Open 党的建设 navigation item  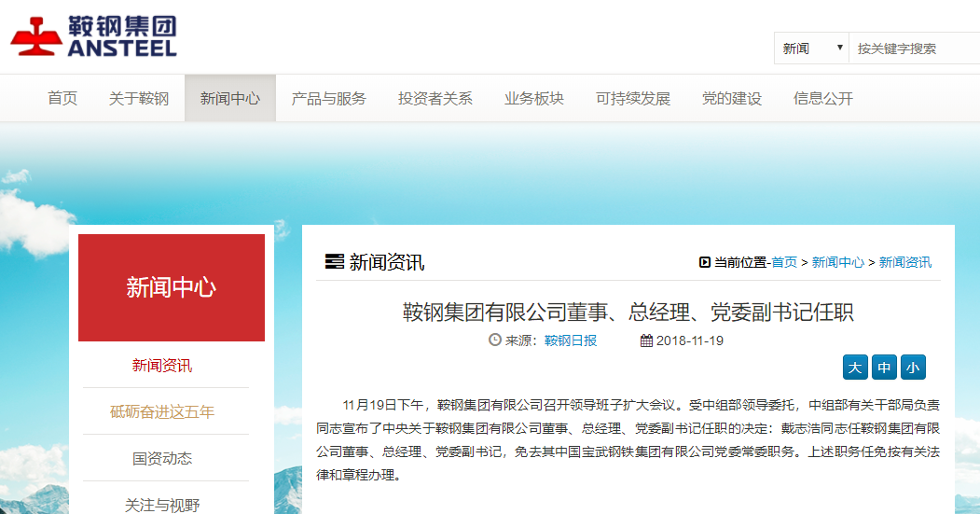(732, 99)
